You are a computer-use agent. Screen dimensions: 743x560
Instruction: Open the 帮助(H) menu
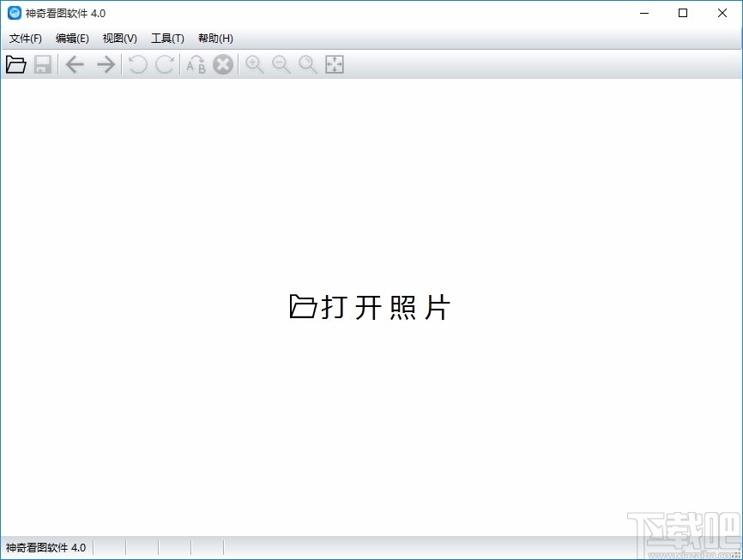click(214, 39)
